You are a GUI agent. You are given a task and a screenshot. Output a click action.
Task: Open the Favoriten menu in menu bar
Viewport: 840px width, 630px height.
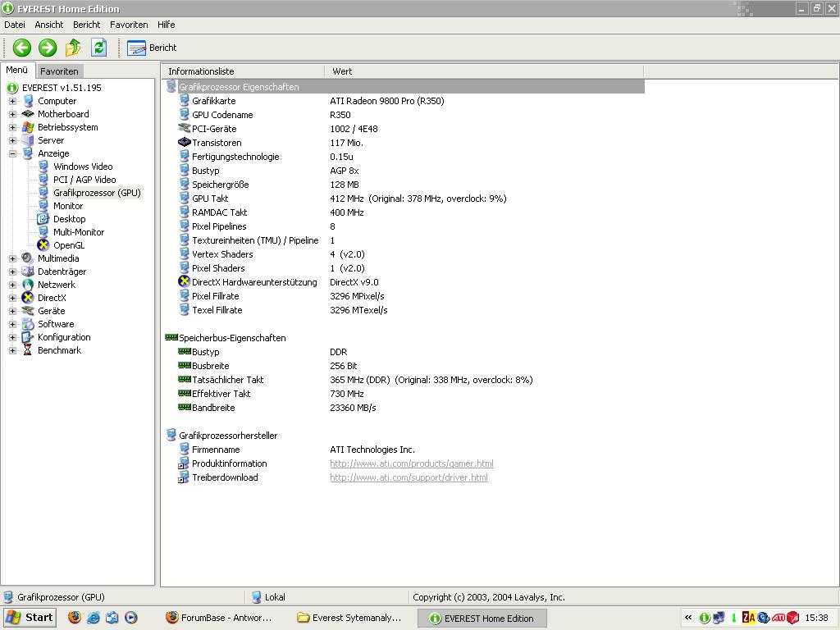coord(129,25)
